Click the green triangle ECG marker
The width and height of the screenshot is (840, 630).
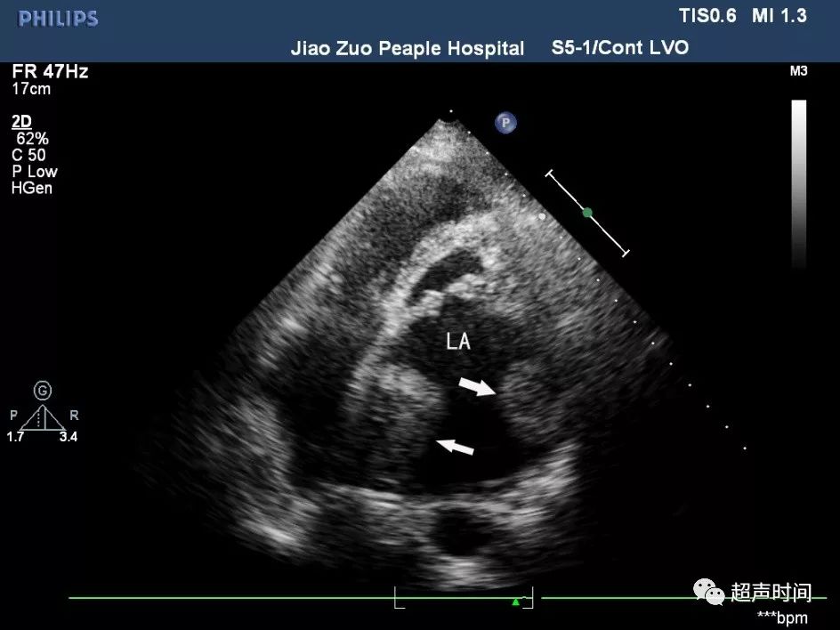515,602
